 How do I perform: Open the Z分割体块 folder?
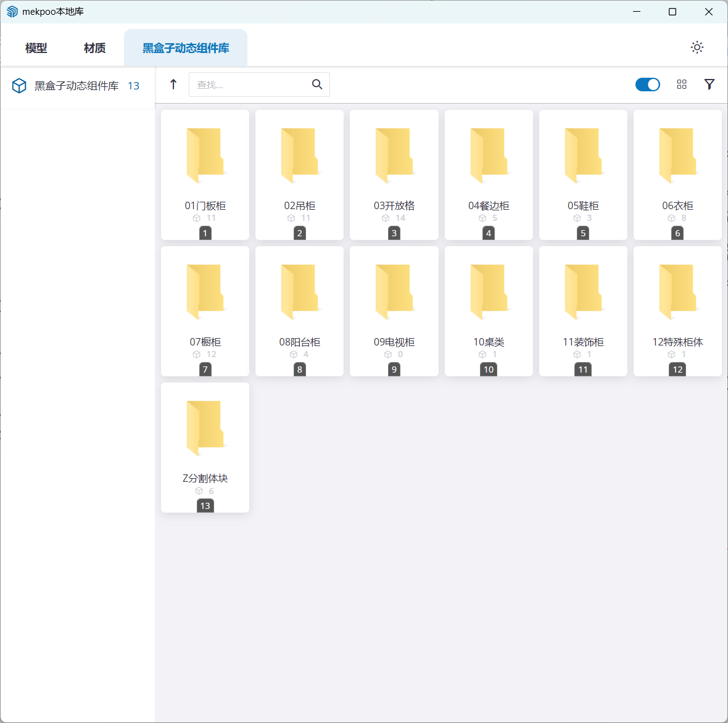pyautogui.click(x=205, y=439)
